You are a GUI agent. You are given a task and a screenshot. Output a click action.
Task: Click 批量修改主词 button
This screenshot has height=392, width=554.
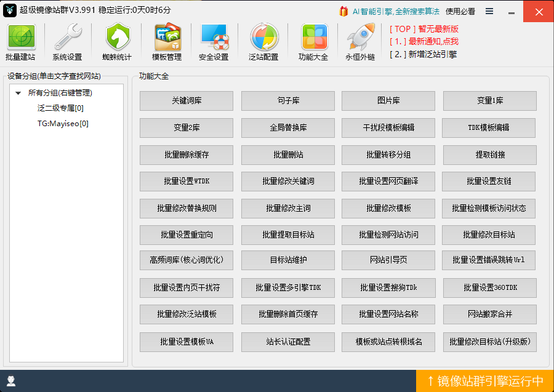tap(288, 209)
